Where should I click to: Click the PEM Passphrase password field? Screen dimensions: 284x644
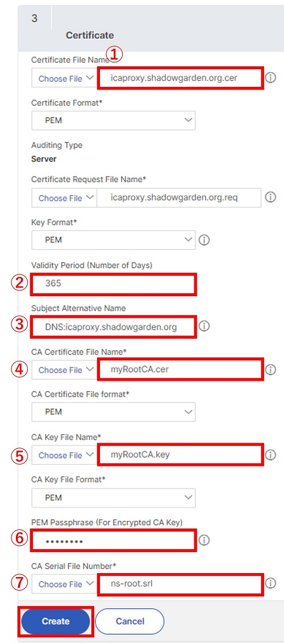tap(114, 541)
